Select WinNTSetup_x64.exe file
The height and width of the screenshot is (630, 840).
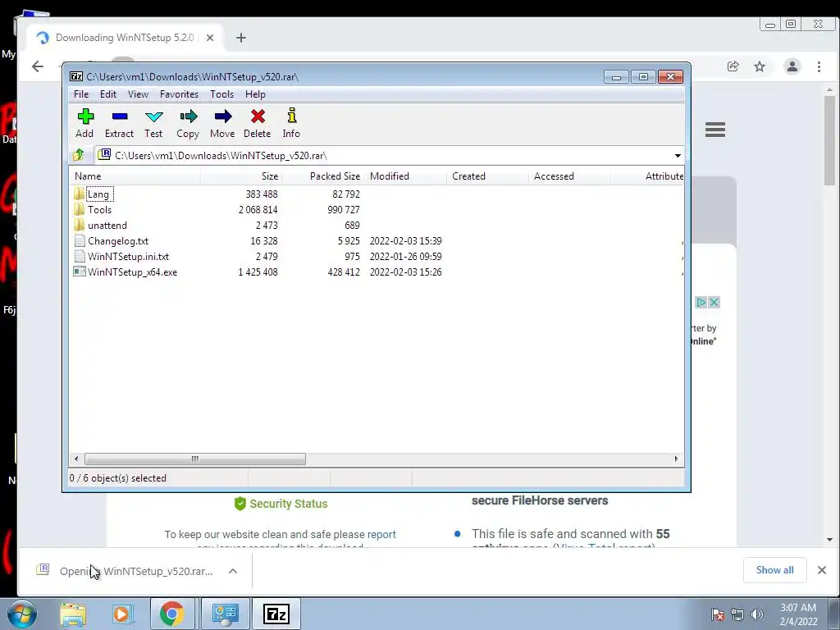tap(132, 272)
